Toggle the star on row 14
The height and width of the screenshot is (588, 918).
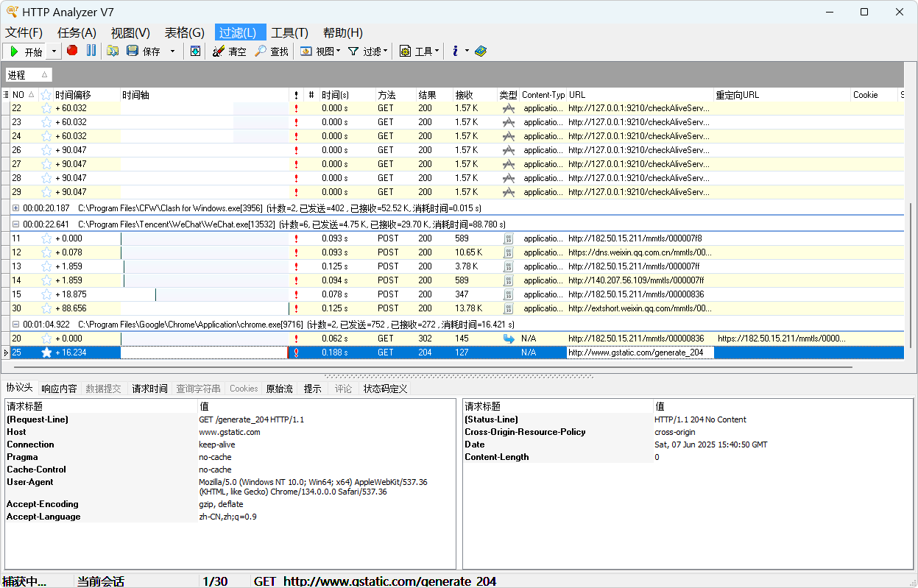point(46,280)
